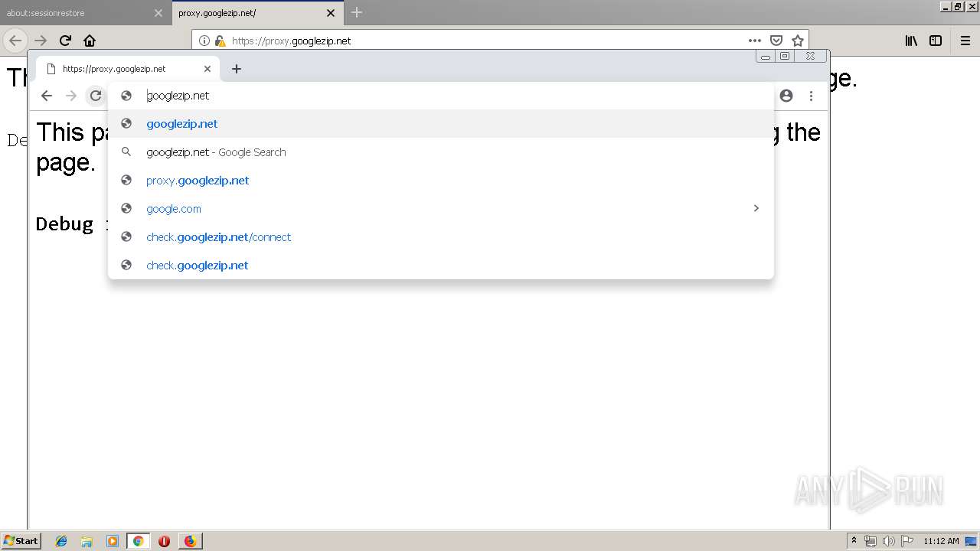Bookmark this page with Firefox star
This screenshot has height=551, width=980.
point(798,41)
